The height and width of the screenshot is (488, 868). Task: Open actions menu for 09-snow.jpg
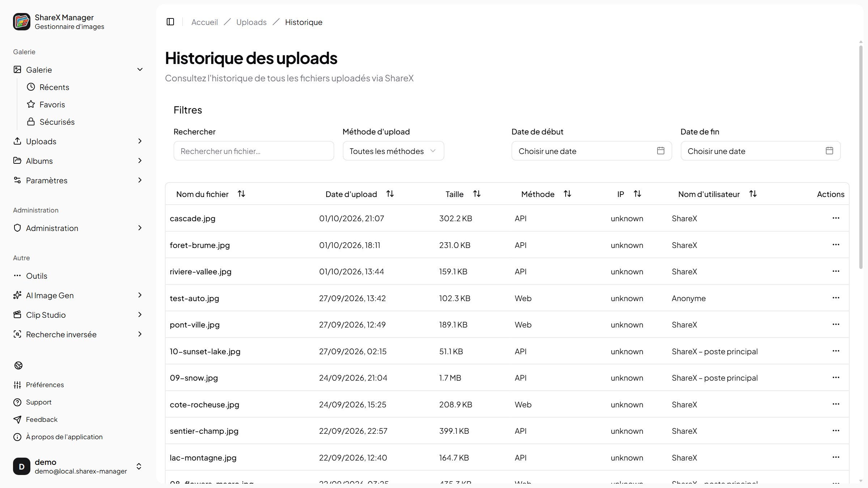836,377
